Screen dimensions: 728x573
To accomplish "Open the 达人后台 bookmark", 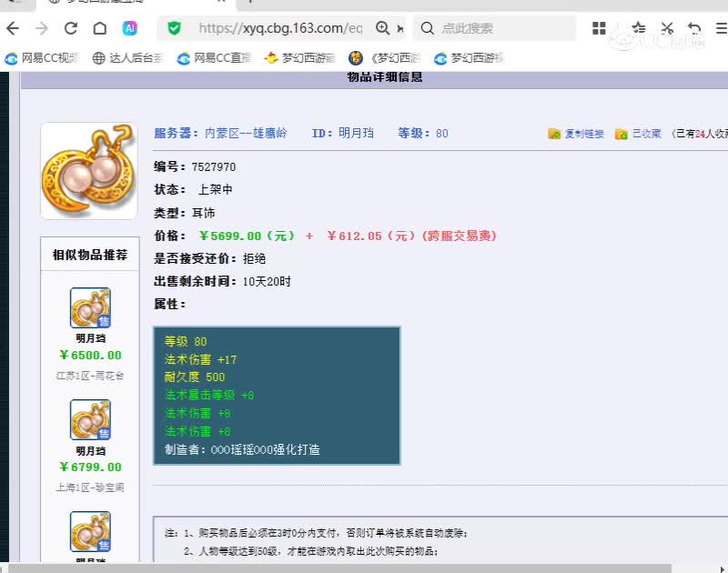I will [127, 58].
